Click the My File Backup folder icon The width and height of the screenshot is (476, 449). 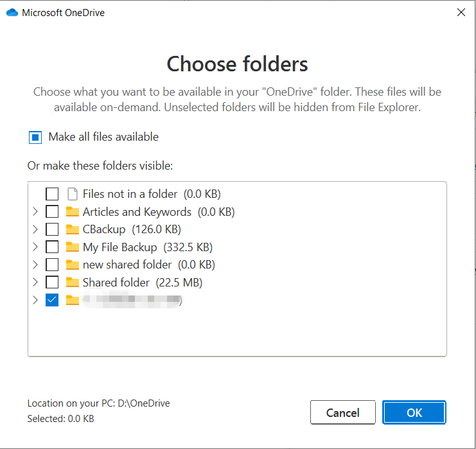[x=72, y=247]
